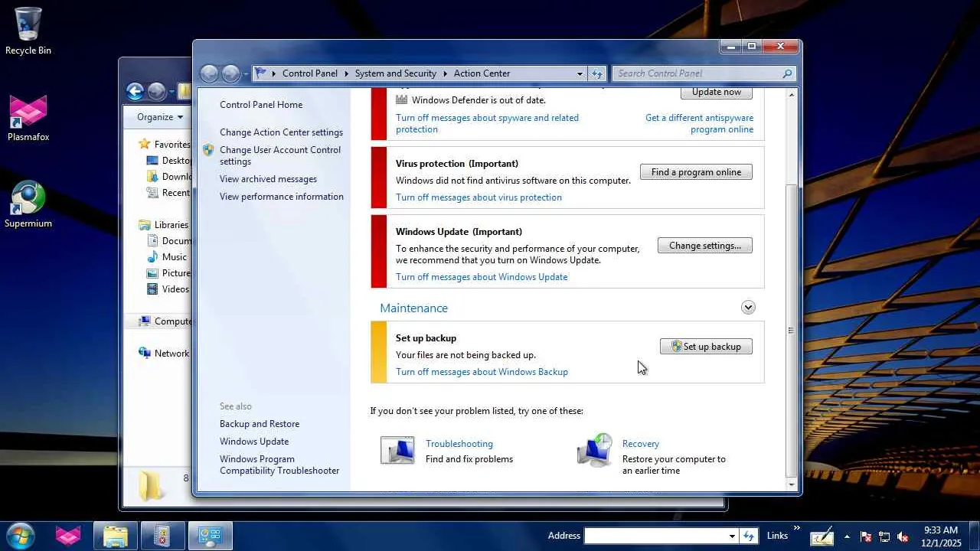Click the Troubleshooting monitor icon
Screen dimensions: 980x551
[x=397, y=451]
